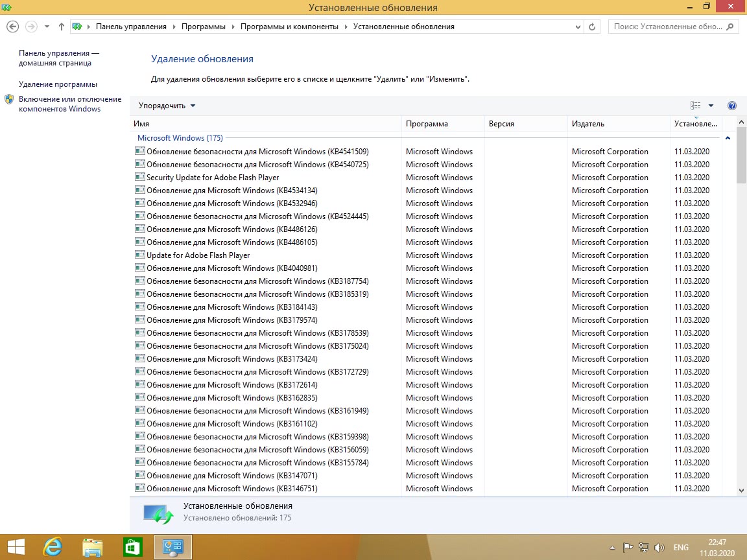Collapse the Microsoft Windows (175) group
747x560 pixels.
(728, 138)
